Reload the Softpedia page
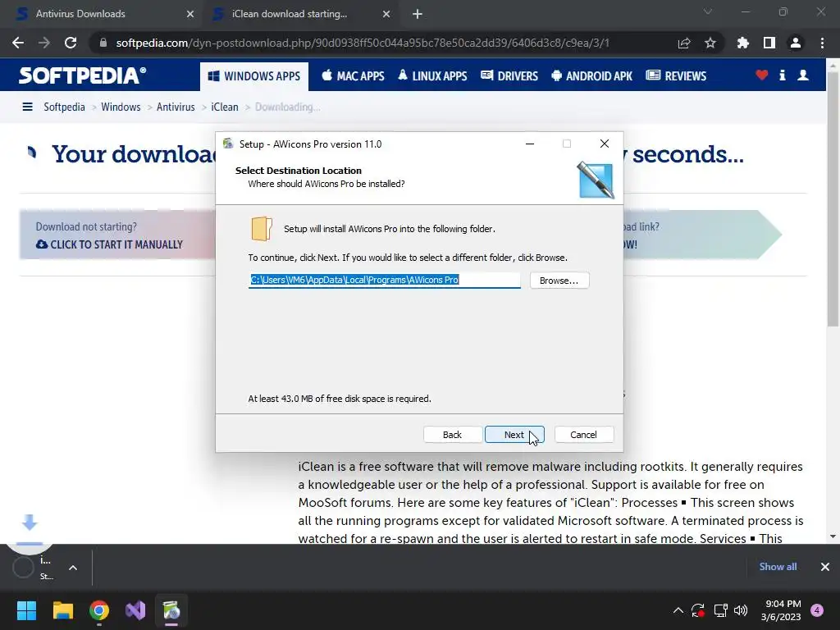The image size is (840, 630). 71,43
